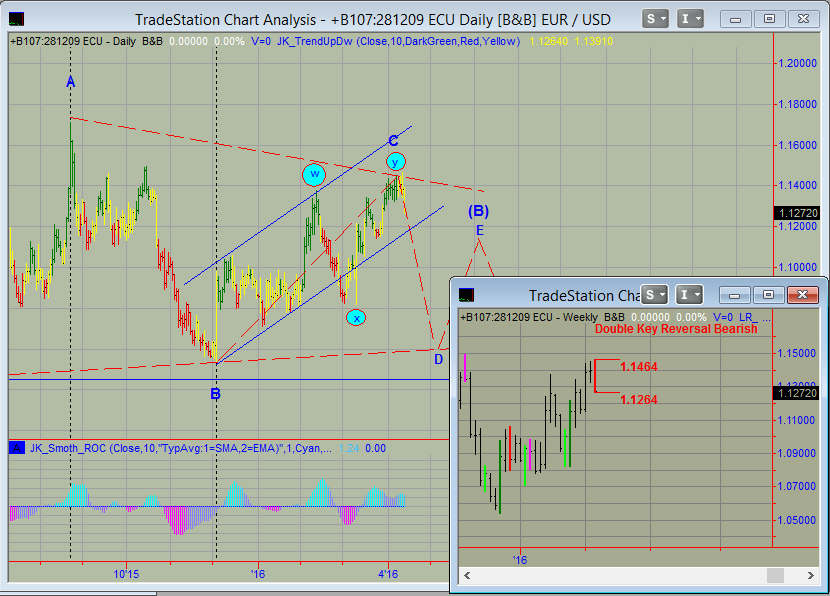Select the 'Double Key Reversal Bearish' label
Image resolution: width=830 pixels, height=596 pixels.
tap(676, 329)
